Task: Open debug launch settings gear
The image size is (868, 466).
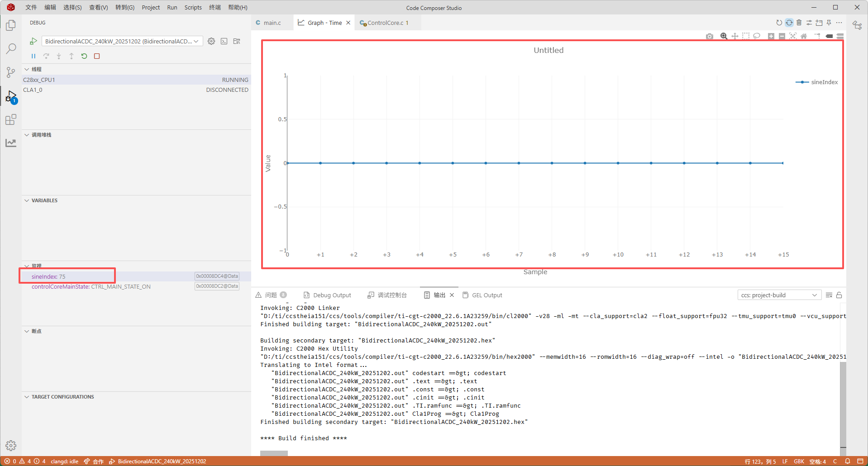Action: [211, 41]
